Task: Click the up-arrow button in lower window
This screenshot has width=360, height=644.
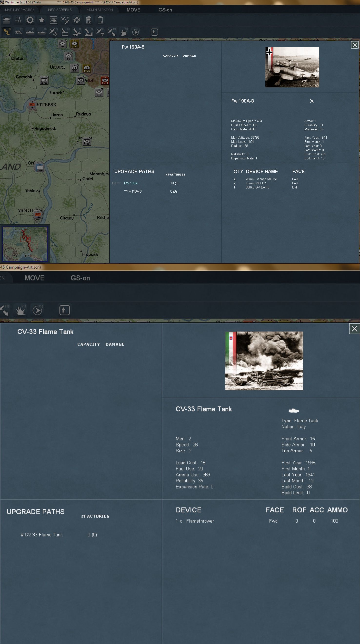Action: pos(64,310)
